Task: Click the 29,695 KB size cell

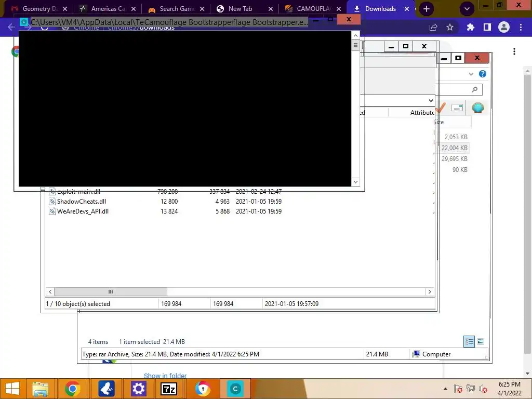Action: [454, 158]
